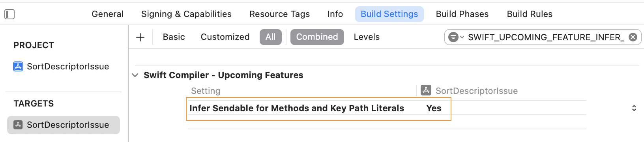Screen dimensions: 644x142
Task: Open the Yes value popup stepper
Action: click(x=634, y=108)
